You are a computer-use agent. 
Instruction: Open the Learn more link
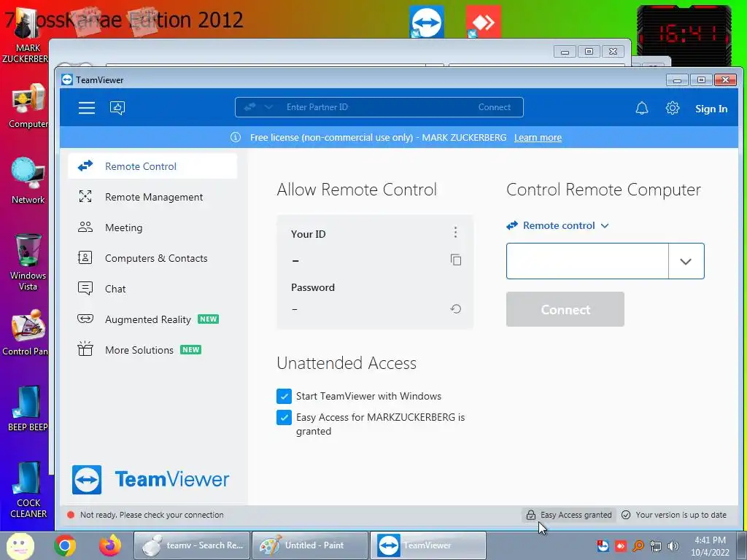click(538, 138)
